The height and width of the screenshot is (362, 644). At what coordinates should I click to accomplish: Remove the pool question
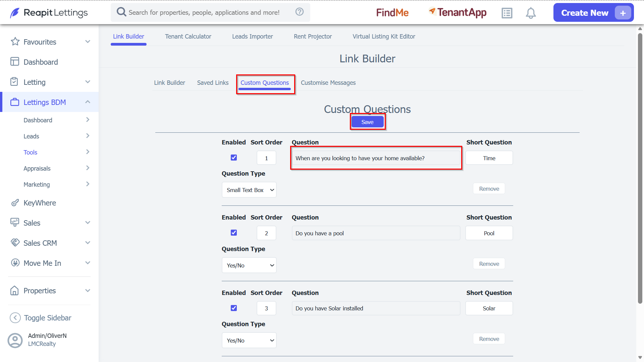(x=489, y=264)
